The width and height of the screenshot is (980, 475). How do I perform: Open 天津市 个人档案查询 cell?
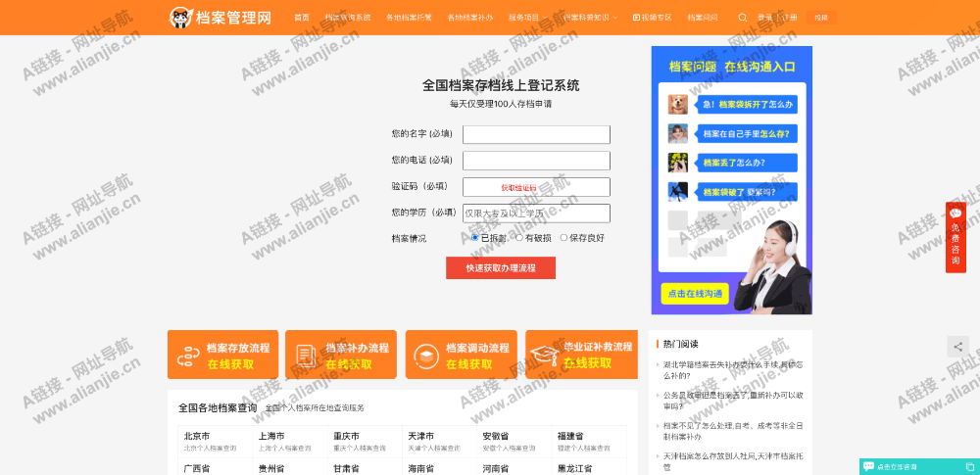click(x=439, y=442)
